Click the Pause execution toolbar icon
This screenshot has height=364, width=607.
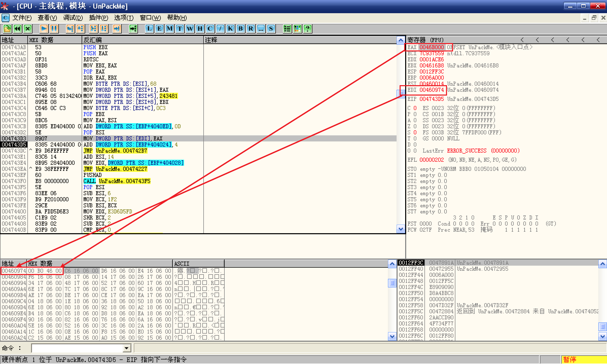click(54, 29)
